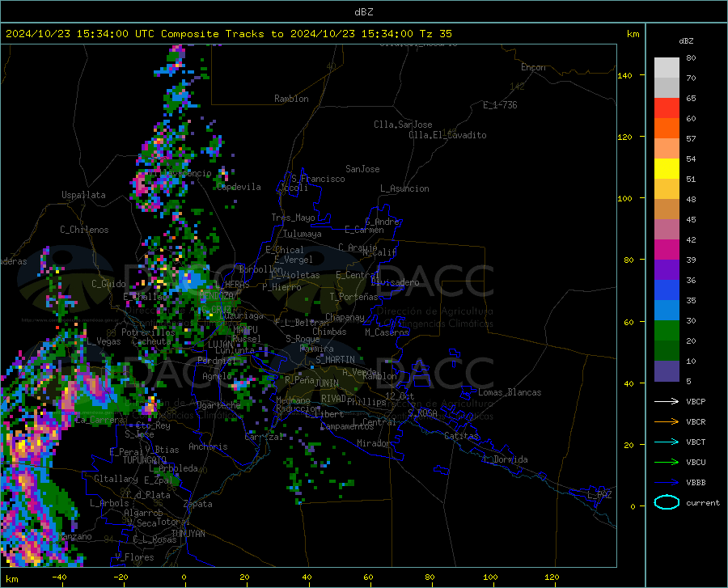Click the Divisadero label on map

tap(395, 282)
